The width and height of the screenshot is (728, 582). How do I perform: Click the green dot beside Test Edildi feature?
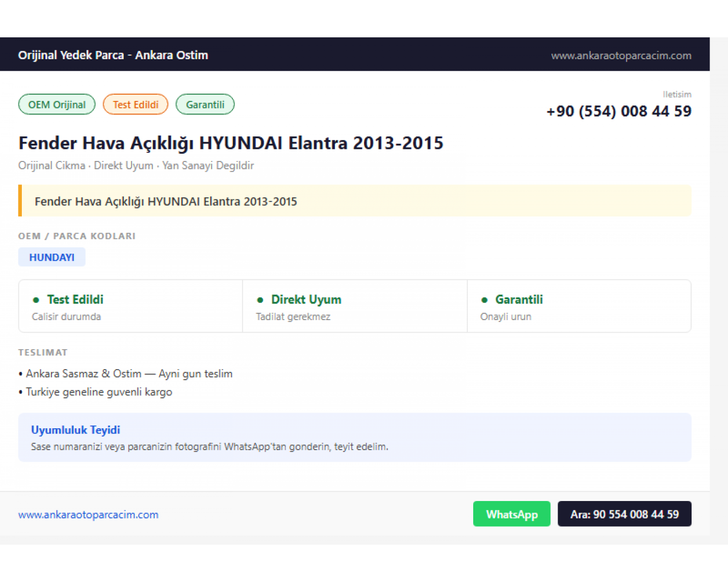(36, 300)
